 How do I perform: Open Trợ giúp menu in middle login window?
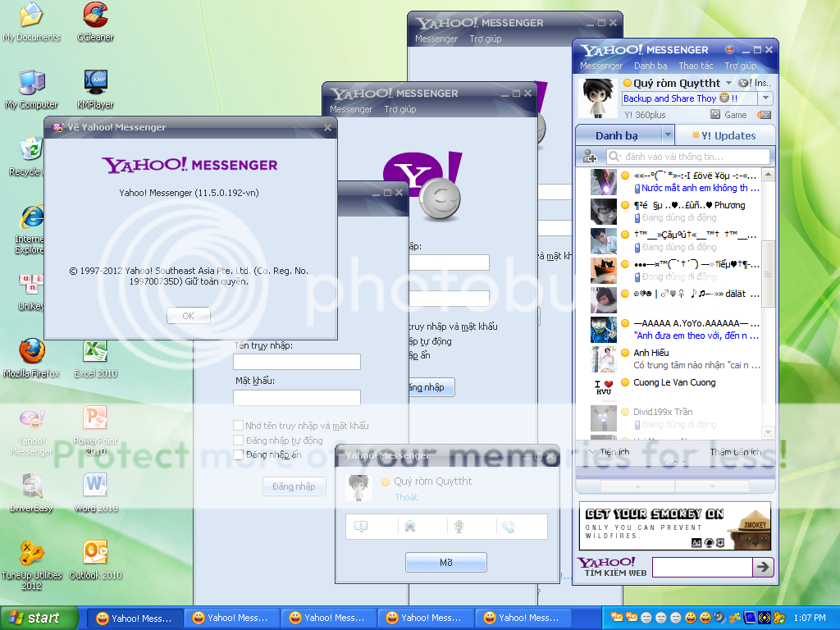click(x=400, y=109)
